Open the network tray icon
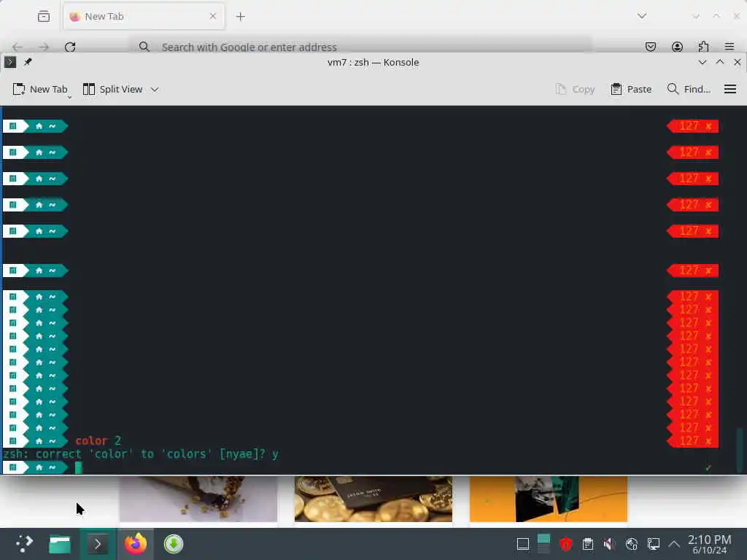The width and height of the screenshot is (747, 560). 631,544
